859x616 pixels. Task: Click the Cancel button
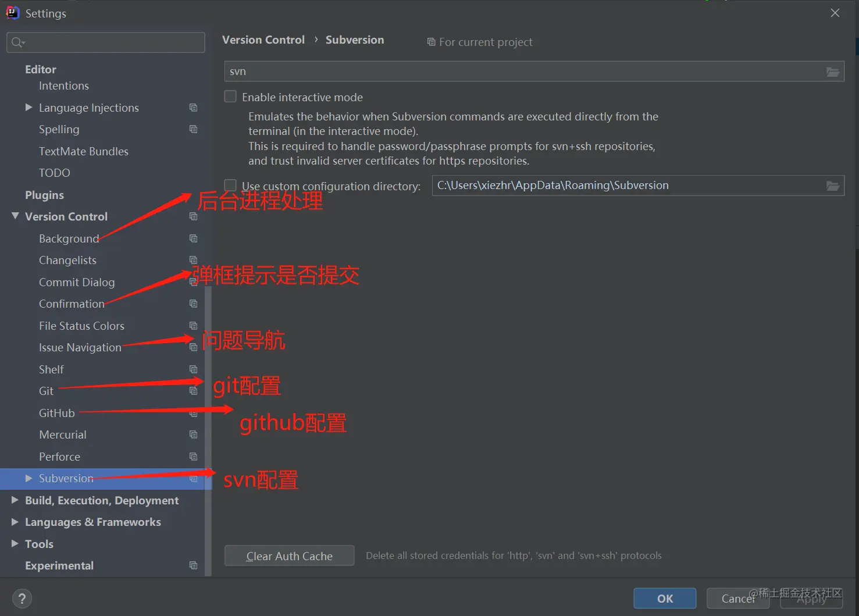pos(738,598)
